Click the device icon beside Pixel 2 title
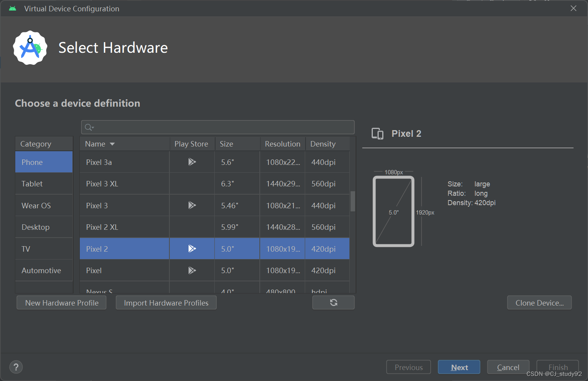 pyautogui.click(x=378, y=134)
